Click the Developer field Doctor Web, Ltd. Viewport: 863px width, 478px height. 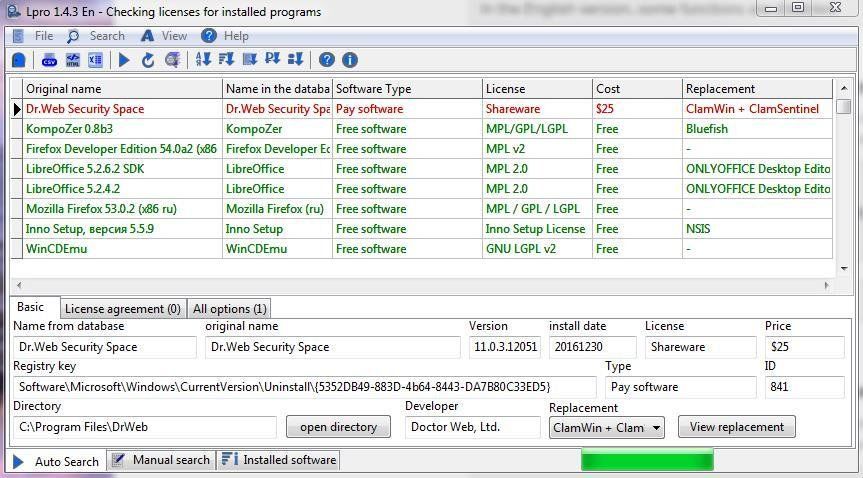(473, 427)
